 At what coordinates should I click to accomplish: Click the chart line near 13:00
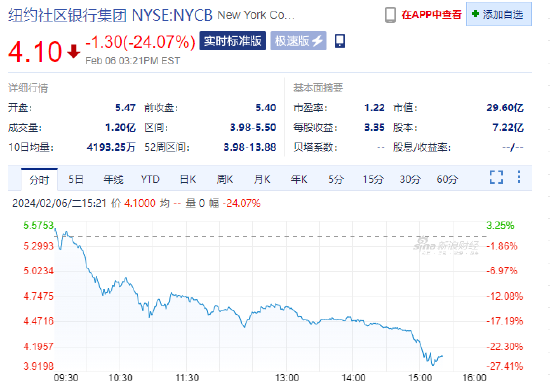click(x=287, y=308)
